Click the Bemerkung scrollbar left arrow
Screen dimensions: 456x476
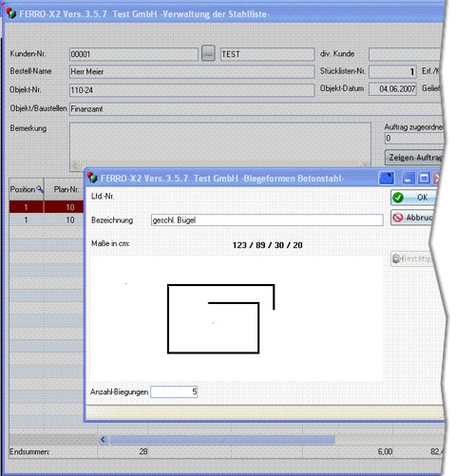pos(75,165)
